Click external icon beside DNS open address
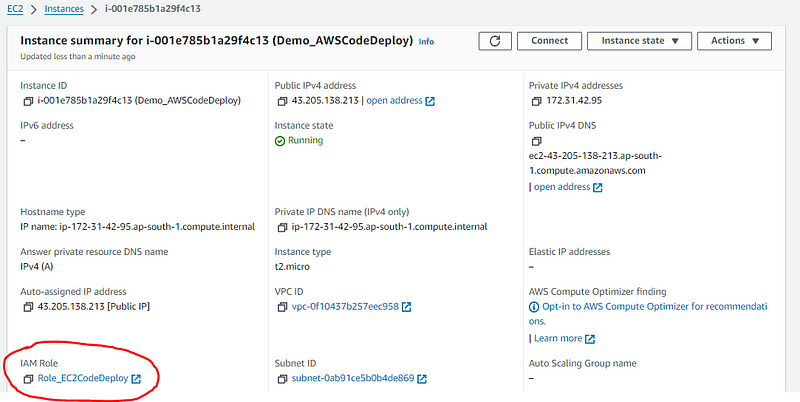 (597, 187)
